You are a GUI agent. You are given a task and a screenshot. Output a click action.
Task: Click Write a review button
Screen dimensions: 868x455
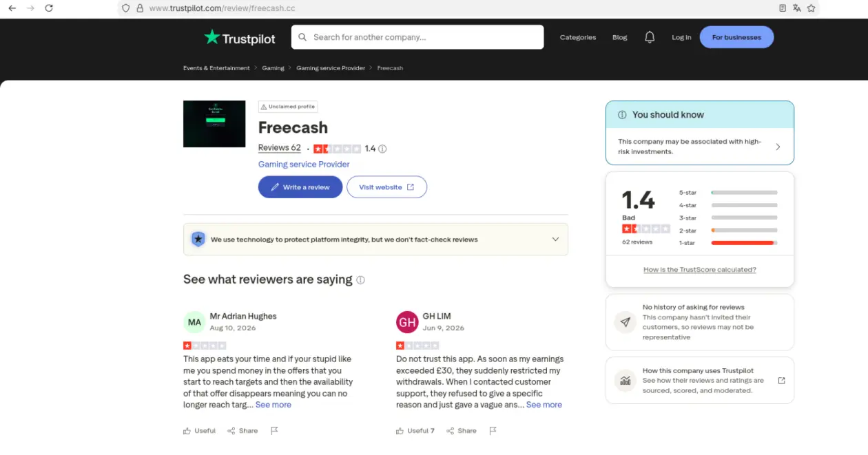[x=300, y=187]
